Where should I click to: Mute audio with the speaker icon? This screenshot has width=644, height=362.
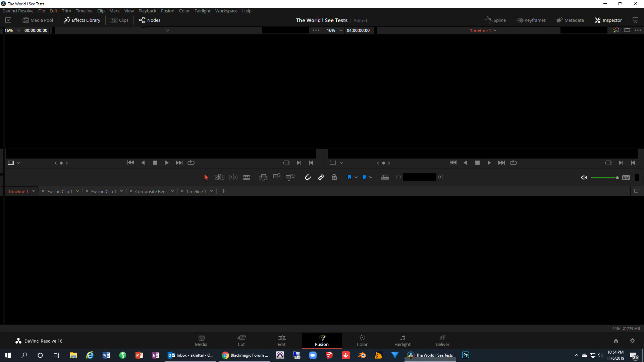[x=584, y=178]
